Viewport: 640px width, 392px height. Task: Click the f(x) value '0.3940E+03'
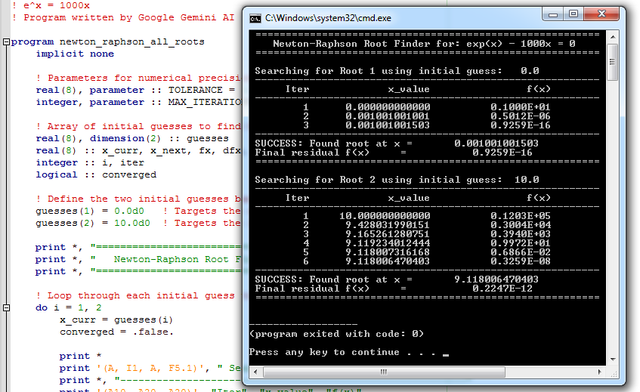point(520,234)
